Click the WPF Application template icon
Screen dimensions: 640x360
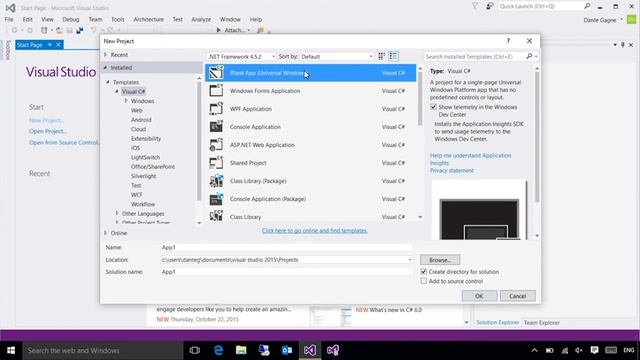(216, 109)
